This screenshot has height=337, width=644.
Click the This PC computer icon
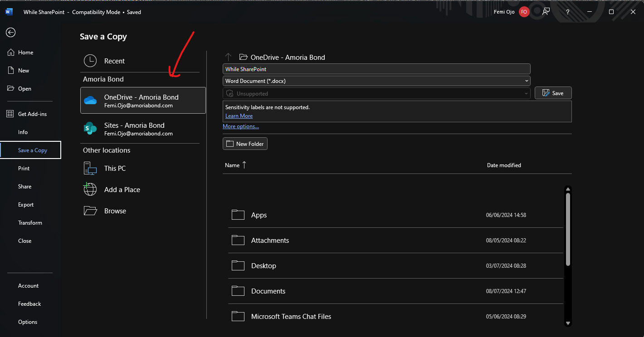(90, 168)
